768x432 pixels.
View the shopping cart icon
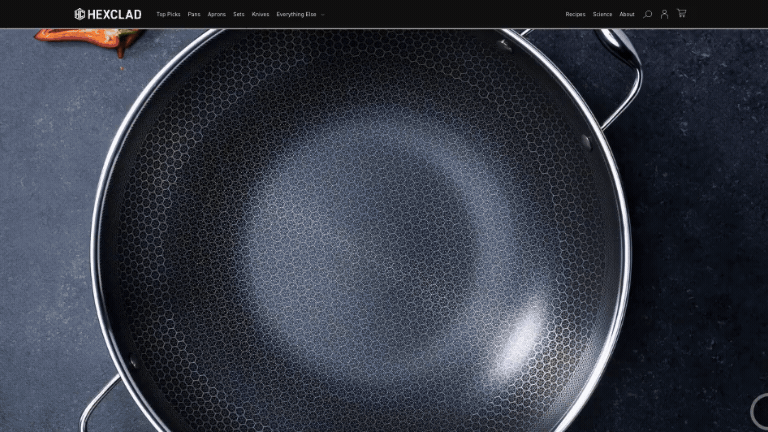click(681, 13)
